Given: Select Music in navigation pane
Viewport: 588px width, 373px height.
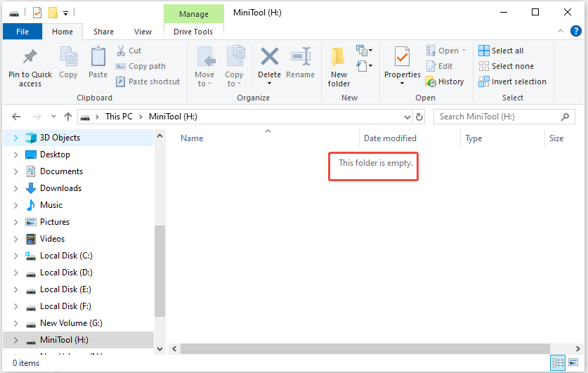Looking at the screenshot, I should [51, 205].
